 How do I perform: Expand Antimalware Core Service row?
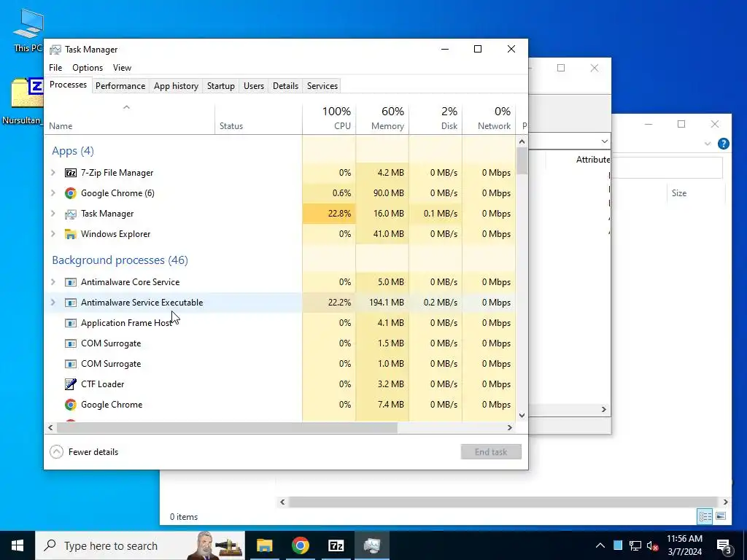[x=53, y=282]
